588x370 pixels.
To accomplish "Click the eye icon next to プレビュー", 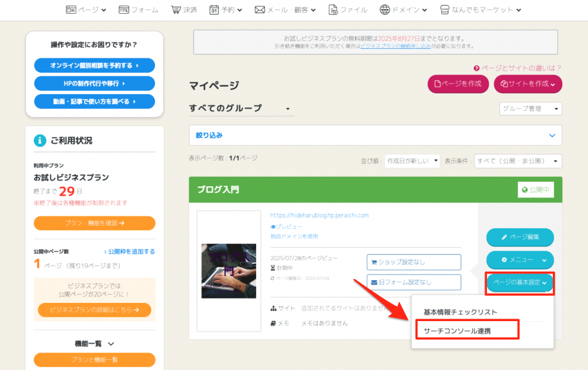I will tap(273, 226).
